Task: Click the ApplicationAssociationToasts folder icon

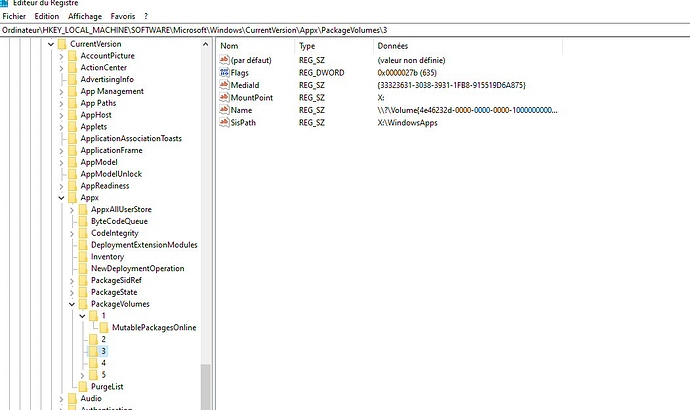Action: click(73, 138)
